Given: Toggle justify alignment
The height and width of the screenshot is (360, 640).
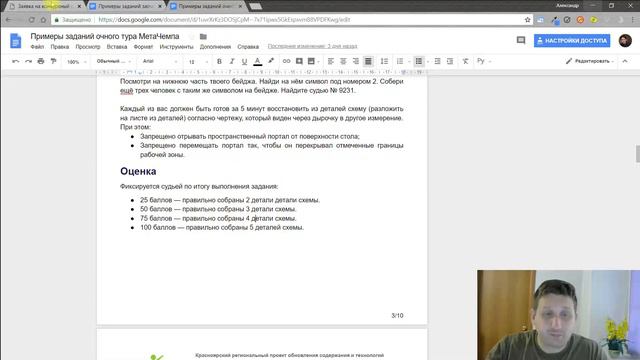Looking at the screenshot, I should [x=368, y=61].
